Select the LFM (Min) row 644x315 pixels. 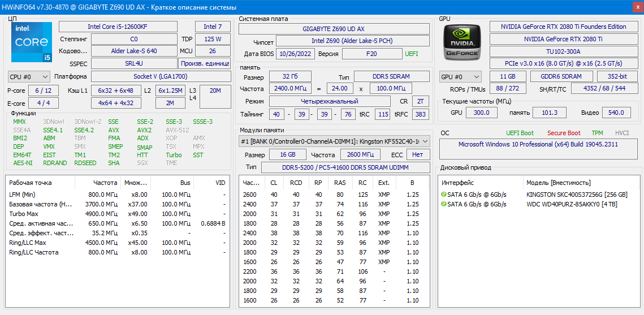[x=117, y=194]
